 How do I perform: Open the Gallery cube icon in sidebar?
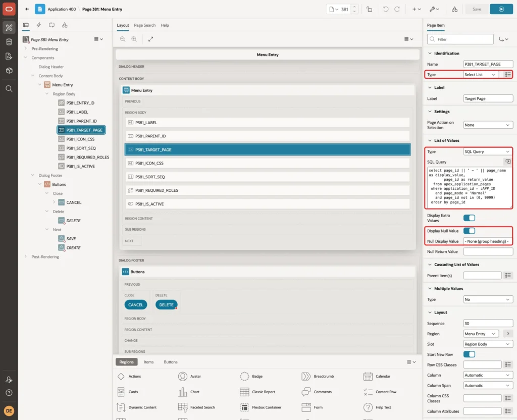tap(9, 71)
